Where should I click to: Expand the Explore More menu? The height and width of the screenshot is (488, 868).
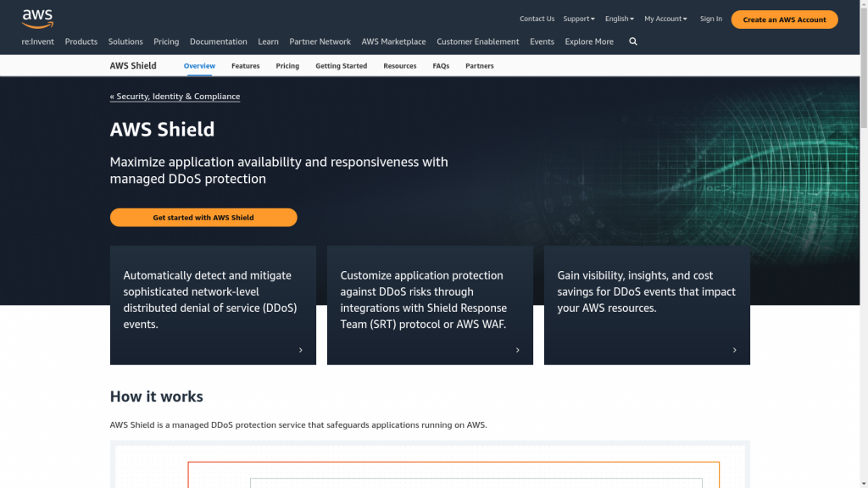tap(588, 41)
